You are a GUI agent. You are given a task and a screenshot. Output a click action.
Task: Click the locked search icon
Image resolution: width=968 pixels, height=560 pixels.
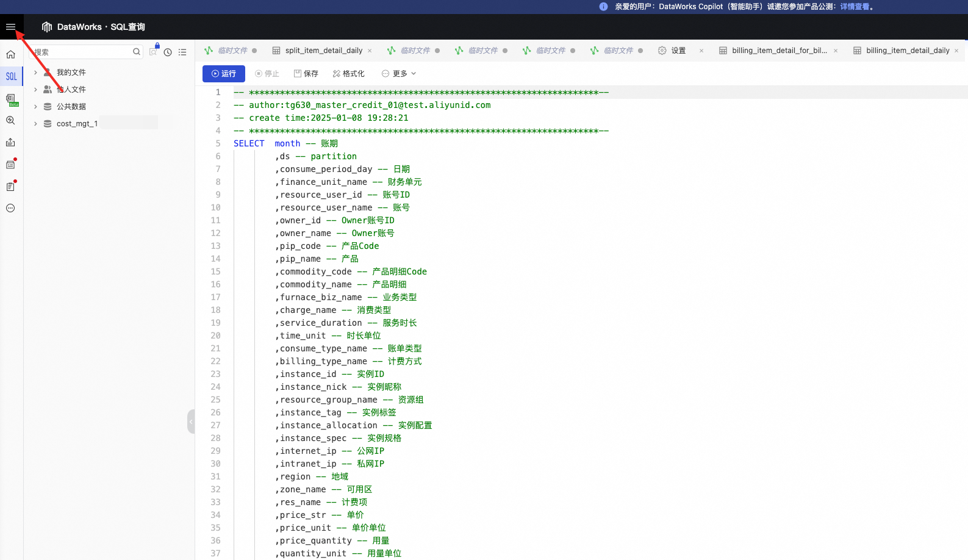[154, 50]
